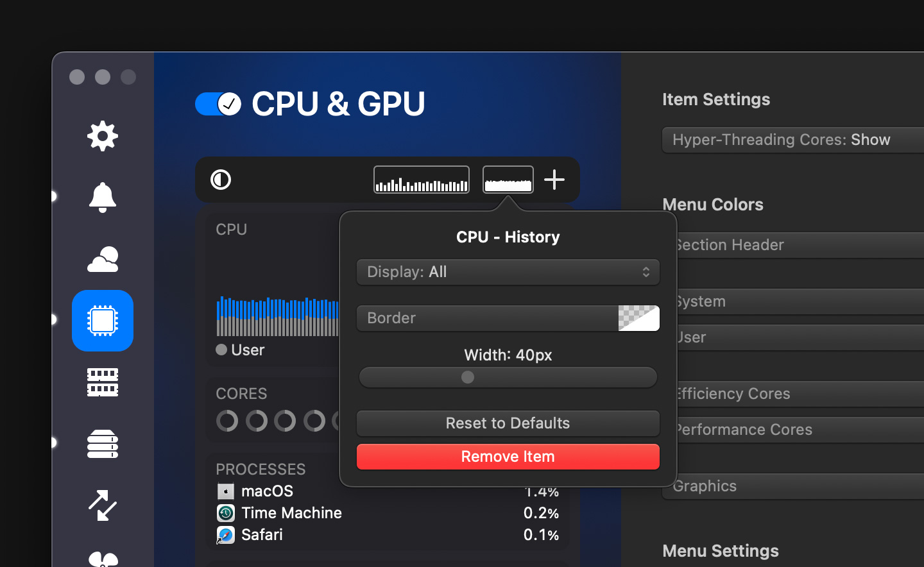This screenshot has height=567, width=924.
Task: Click User color setting row
Action: point(800,337)
